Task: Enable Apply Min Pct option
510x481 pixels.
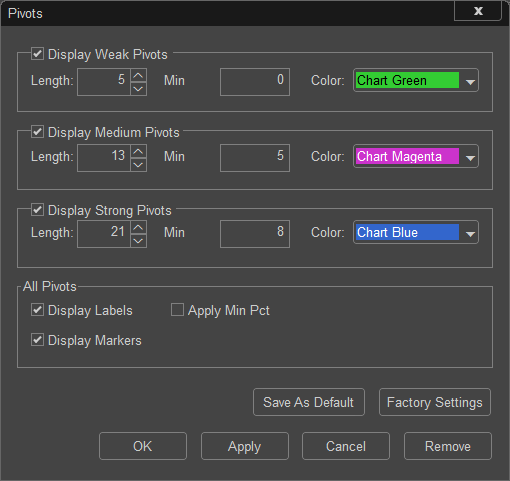Action: (177, 310)
